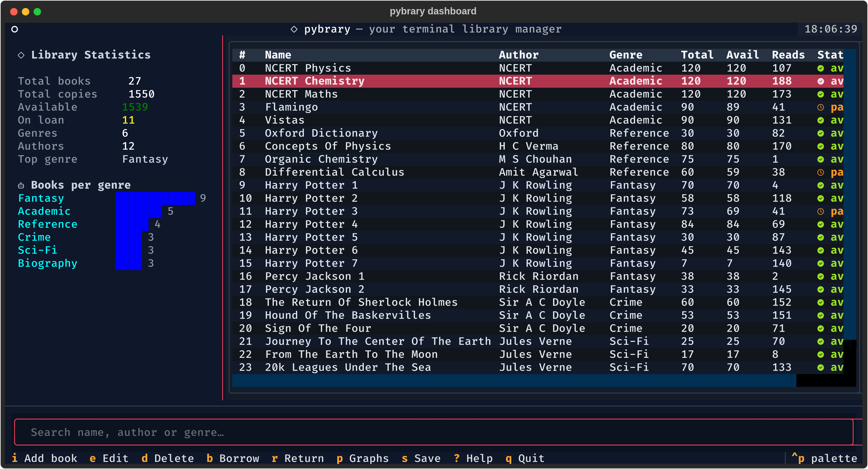Click the clock status icon for Harry Potter 3
The width and height of the screenshot is (868, 469).
coord(821,212)
